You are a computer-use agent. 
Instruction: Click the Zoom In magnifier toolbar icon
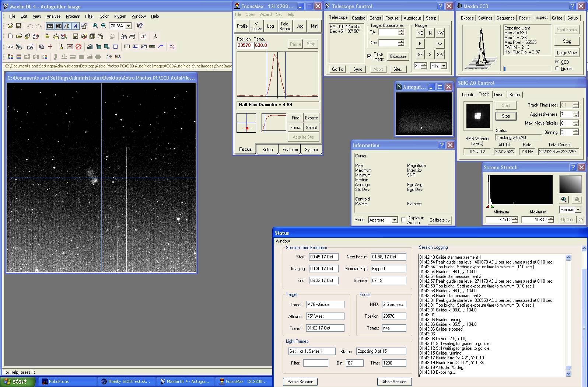point(95,26)
